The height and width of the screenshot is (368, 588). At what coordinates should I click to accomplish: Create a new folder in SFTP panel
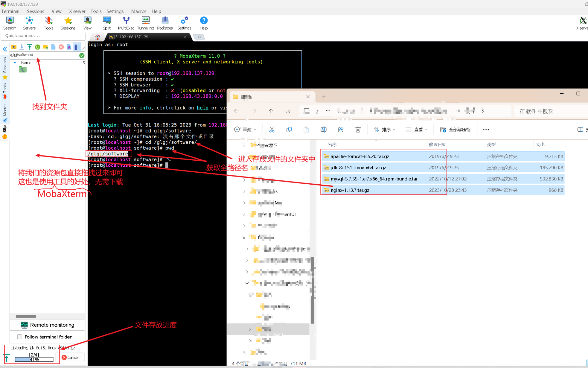coord(45,47)
